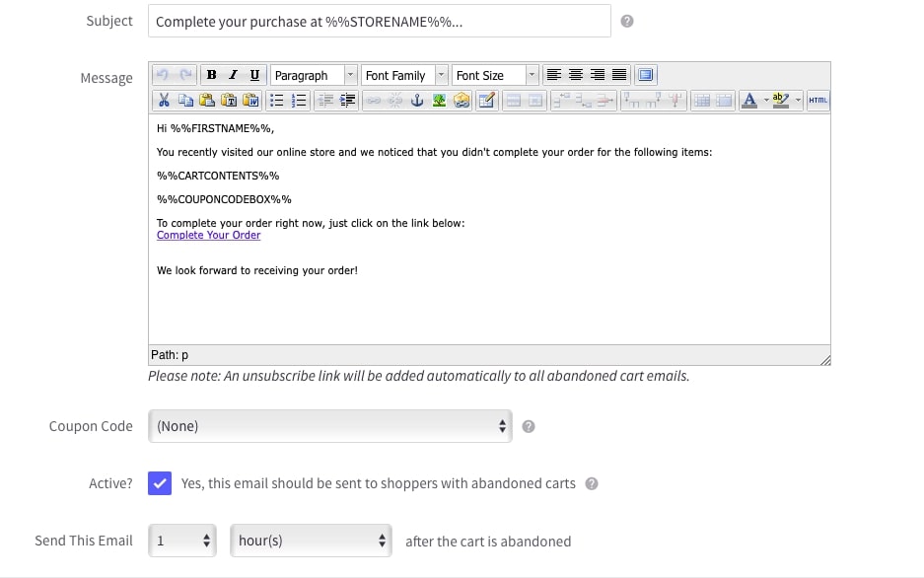924x578 pixels.
Task: Open the HTML source editor
Action: click(x=817, y=100)
